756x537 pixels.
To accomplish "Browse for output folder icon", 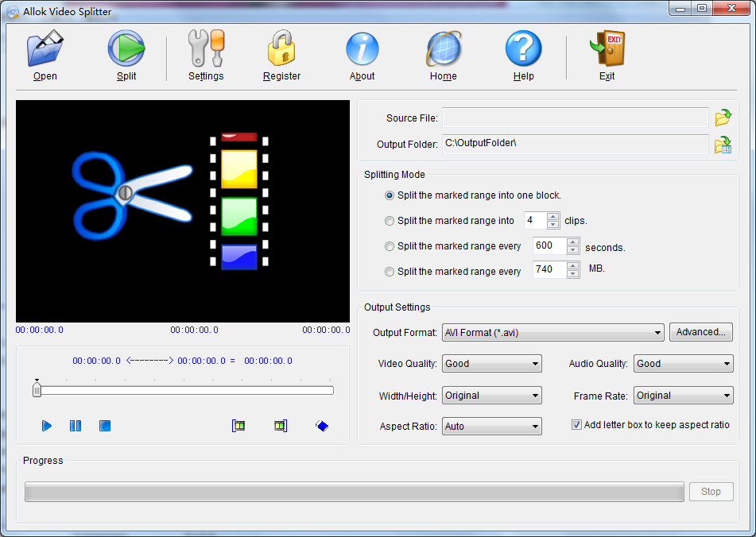I will [723, 145].
